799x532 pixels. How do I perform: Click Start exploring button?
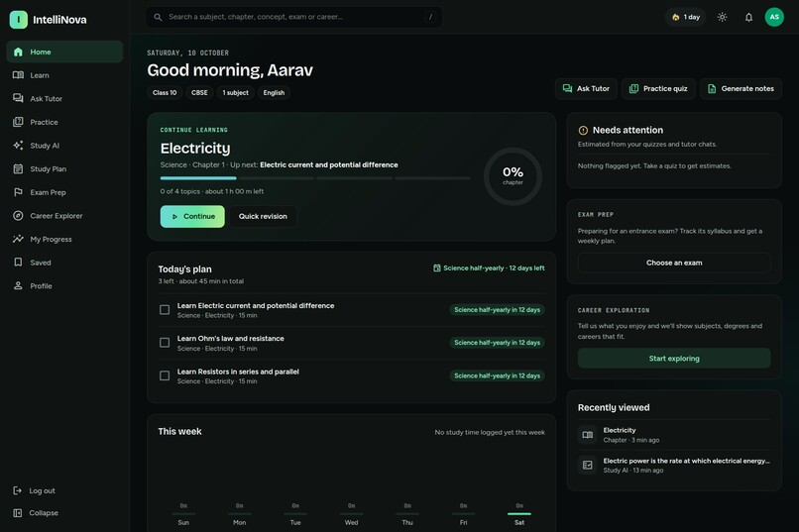pyautogui.click(x=674, y=359)
